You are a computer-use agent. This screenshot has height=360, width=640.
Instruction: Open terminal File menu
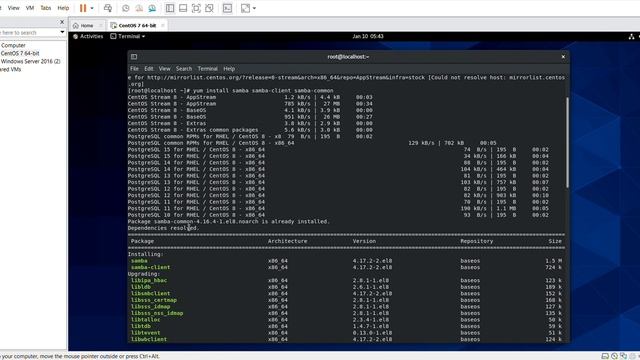point(134,69)
